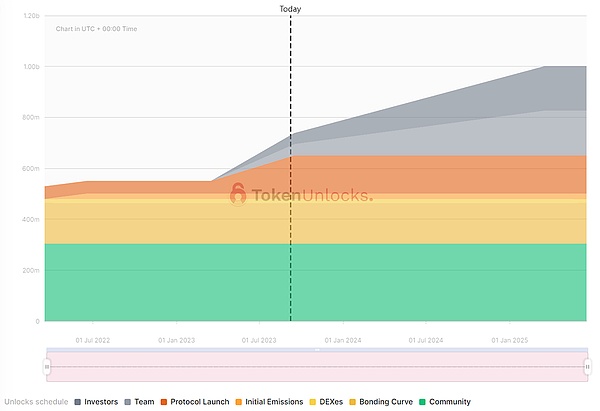Image resolution: width=600 pixels, height=411 pixels.
Task: Click the 01 Jul 2022 axis label
Action: 97,340
